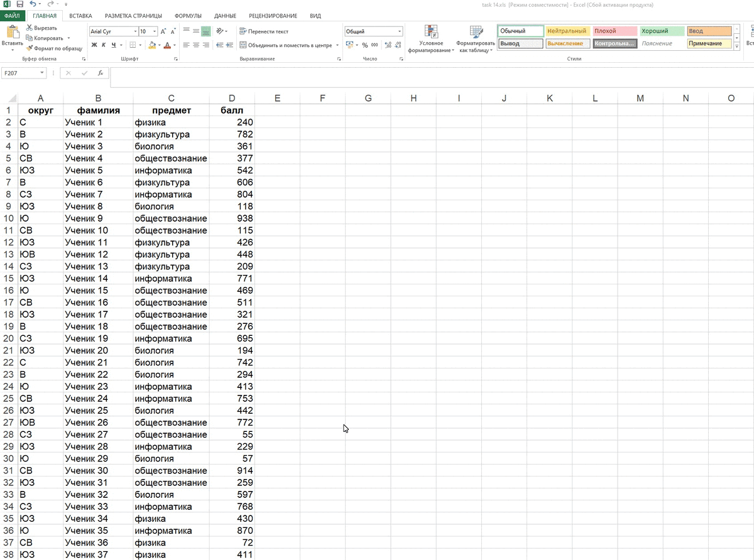Click Объединить и поместить в центре
This screenshot has height=560, width=754.
285,45
